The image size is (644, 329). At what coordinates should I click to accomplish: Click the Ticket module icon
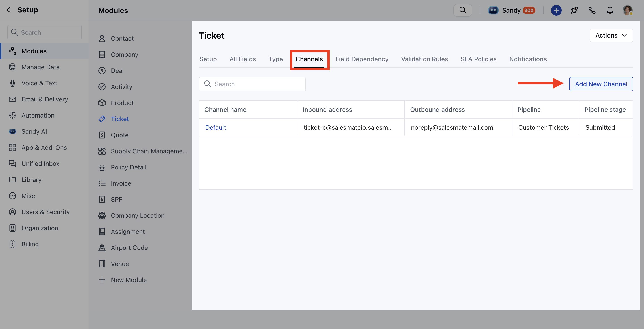(x=102, y=119)
